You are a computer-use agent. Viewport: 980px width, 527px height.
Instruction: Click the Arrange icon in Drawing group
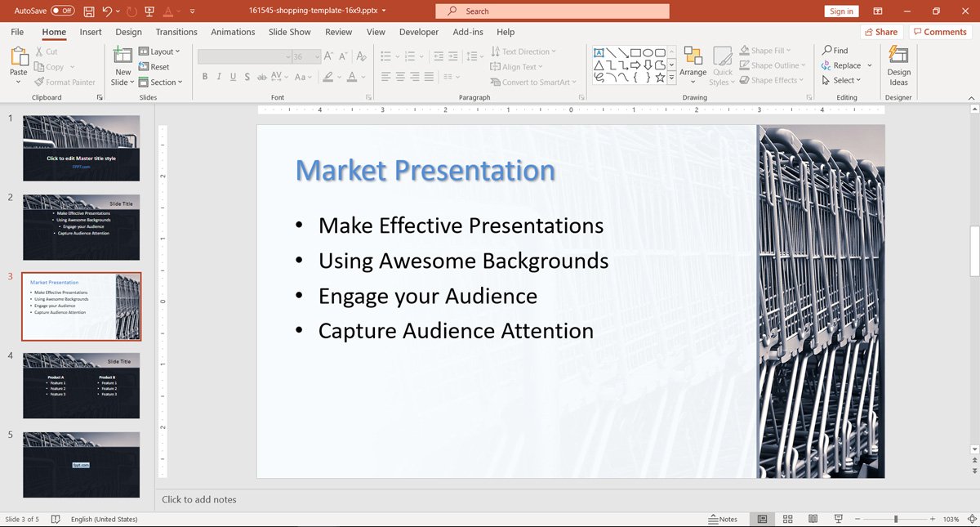[693, 57]
